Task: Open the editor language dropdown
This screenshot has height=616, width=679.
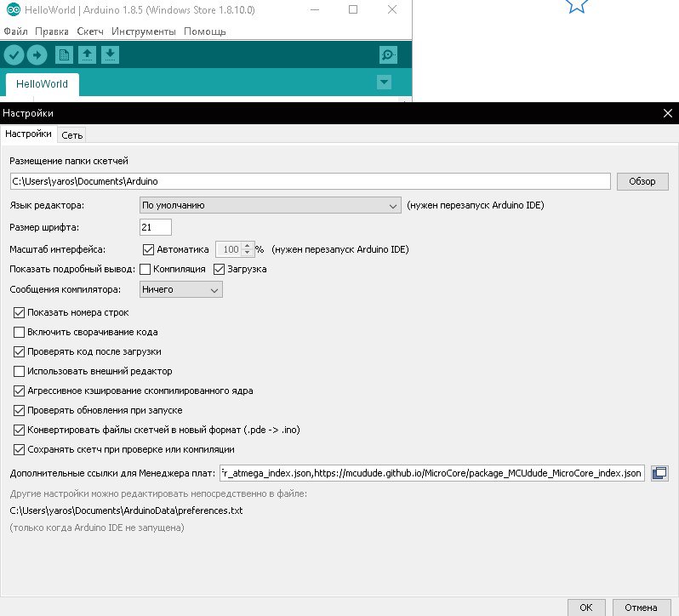Action: point(271,205)
